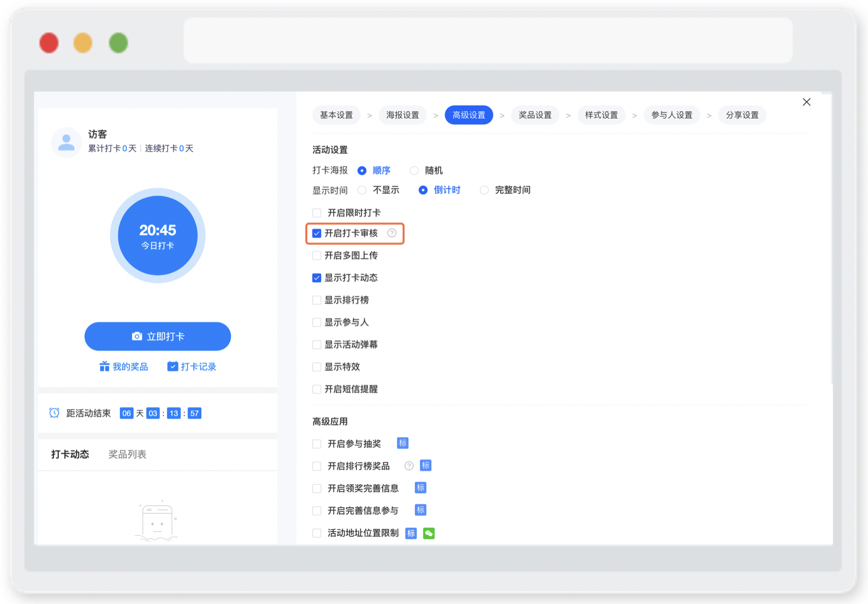Enable the 显示参与人 checkbox

317,322
